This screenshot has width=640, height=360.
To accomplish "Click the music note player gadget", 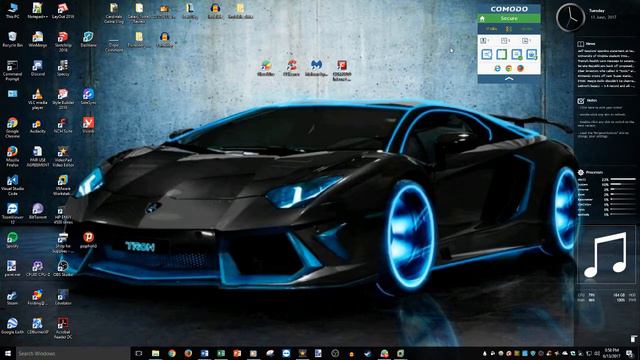I will 606,255.
